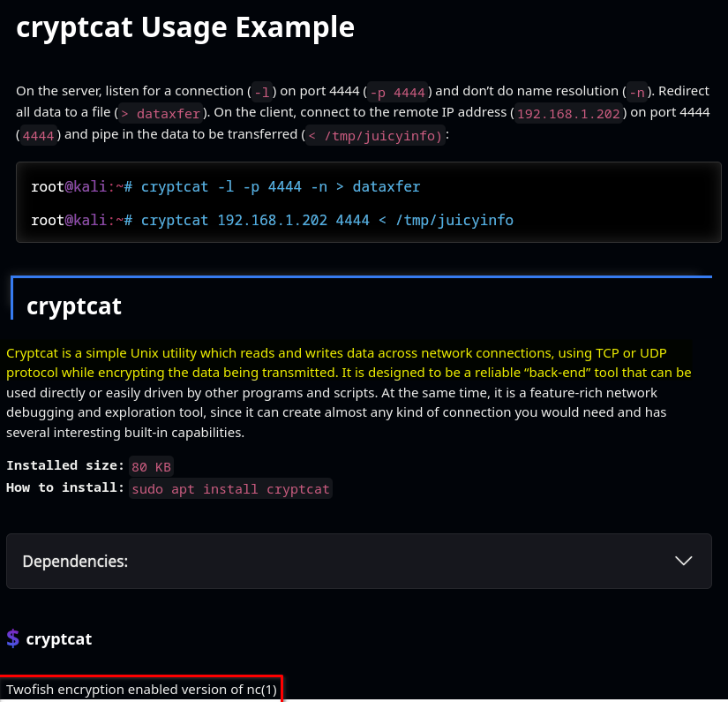This screenshot has width=728, height=702.
Task: Click the cryptcat text next to dollar sign
Action: pyautogui.click(x=59, y=638)
